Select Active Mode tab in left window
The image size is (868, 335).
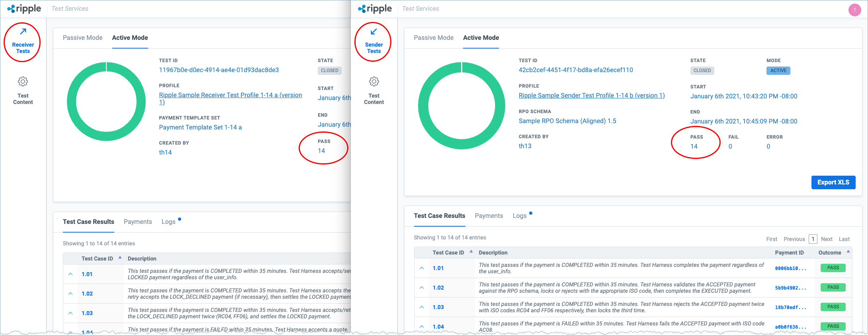130,37
